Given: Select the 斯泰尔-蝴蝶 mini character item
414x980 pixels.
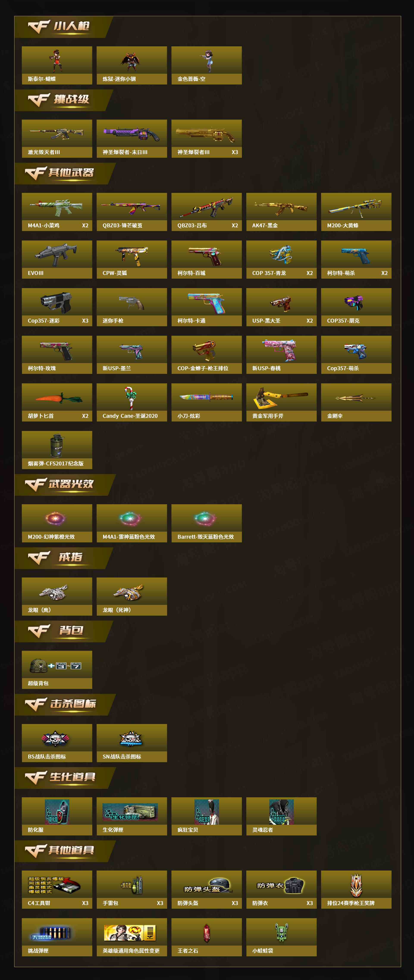Looking at the screenshot, I should 57,65.
